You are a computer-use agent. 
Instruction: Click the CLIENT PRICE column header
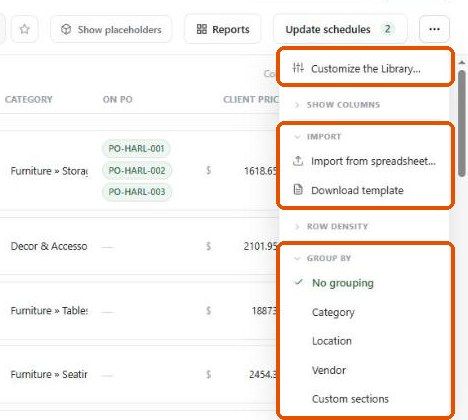click(x=251, y=99)
